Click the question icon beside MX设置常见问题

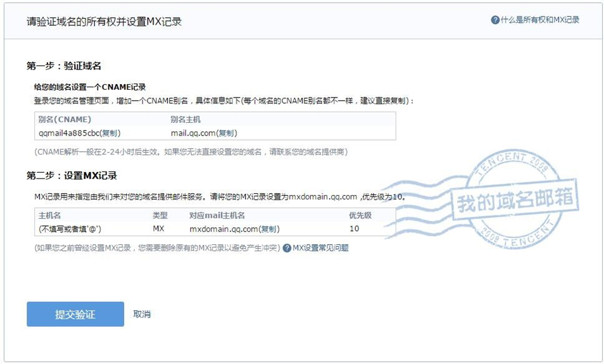[287, 248]
